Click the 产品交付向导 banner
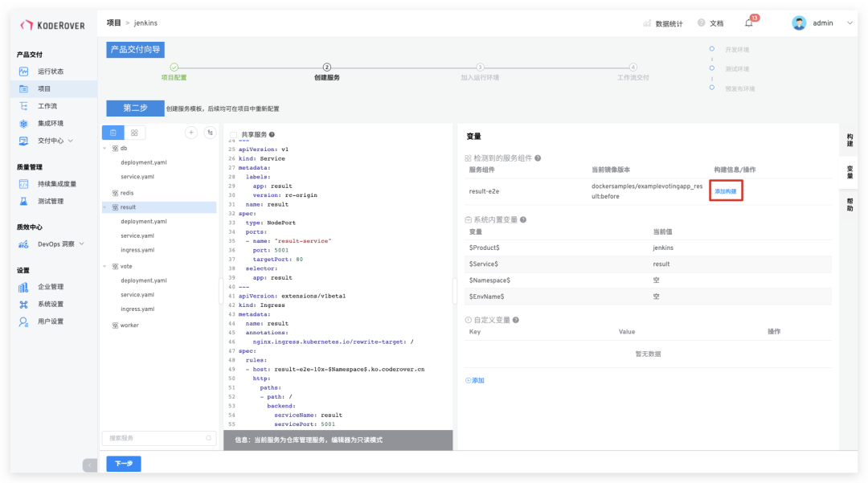 pyautogui.click(x=135, y=50)
